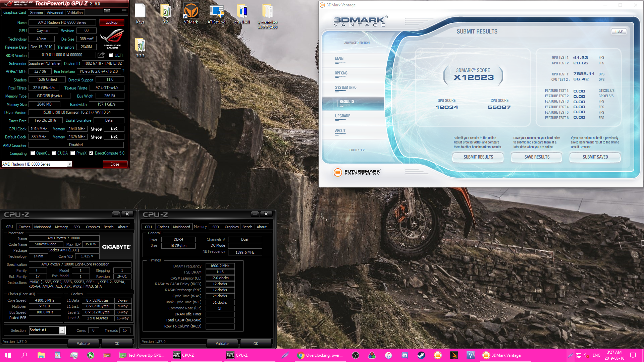Screen dimensions: 644x362
Task: Take a GPU-Z screenshot with the camera icon
Action: click(x=107, y=11)
